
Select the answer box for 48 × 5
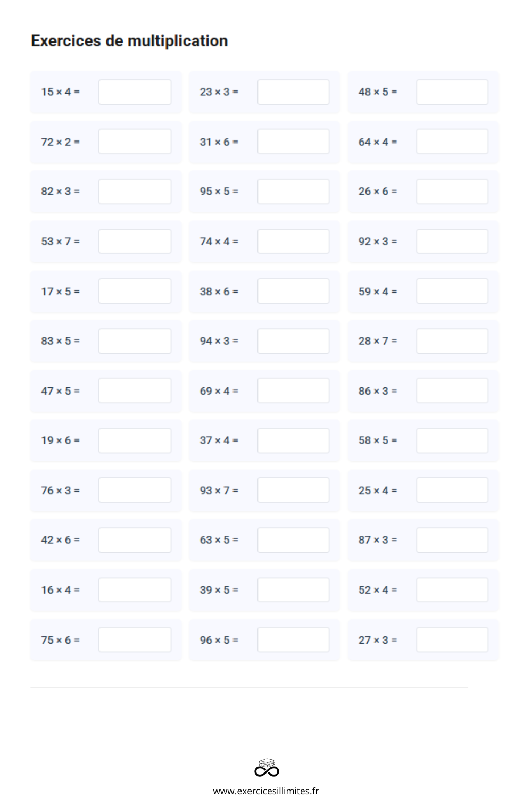click(452, 92)
